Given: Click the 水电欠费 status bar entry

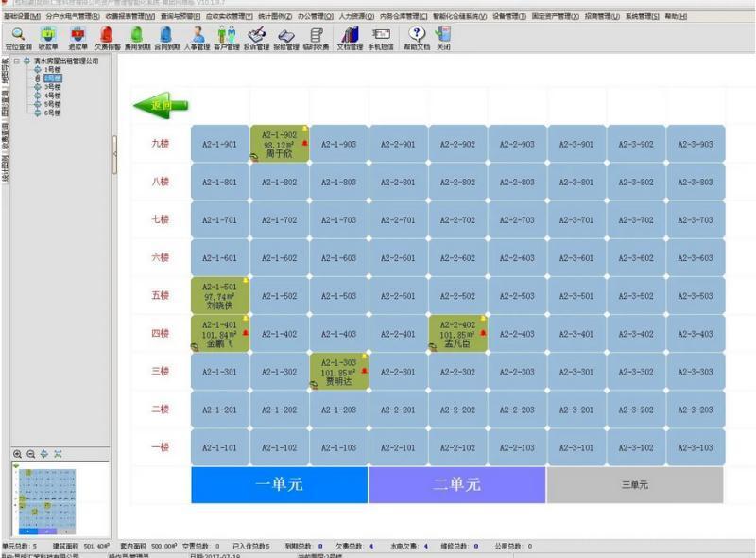Looking at the screenshot, I should click(x=409, y=546).
